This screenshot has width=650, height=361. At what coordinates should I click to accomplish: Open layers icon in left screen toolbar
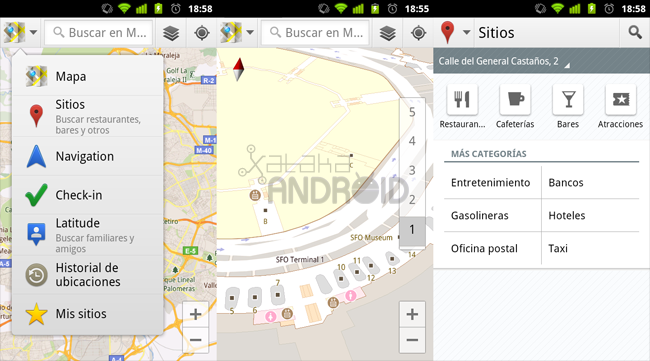(171, 33)
